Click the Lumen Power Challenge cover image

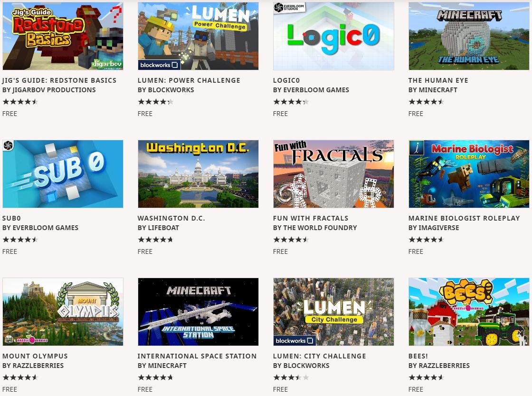(198, 36)
